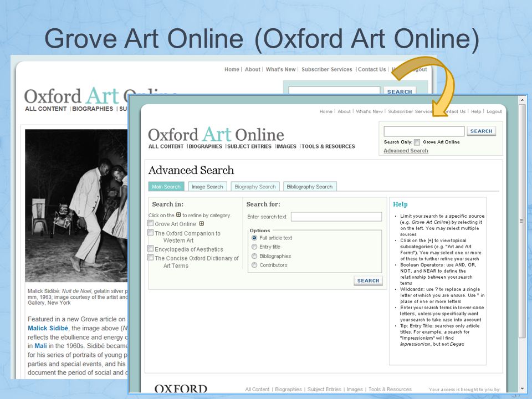Select Entry title radio option
The height and width of the screenshot is (399, 532).
(254, 247)
